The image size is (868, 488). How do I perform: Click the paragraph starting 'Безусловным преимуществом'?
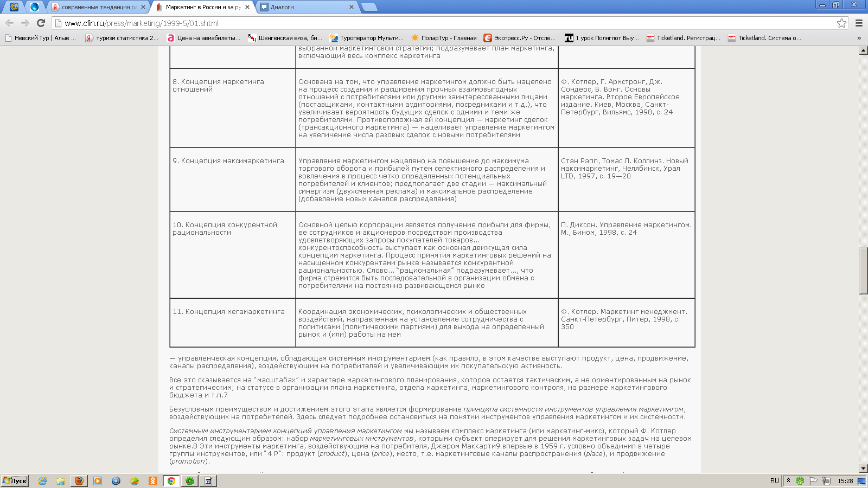[427, 413]
